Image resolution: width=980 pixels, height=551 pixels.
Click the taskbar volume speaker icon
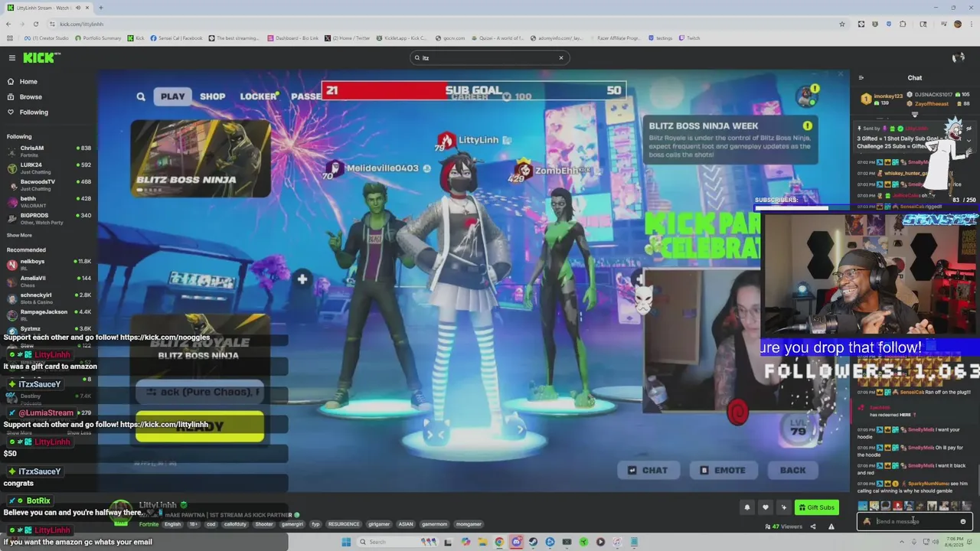[x=936, y=542]
